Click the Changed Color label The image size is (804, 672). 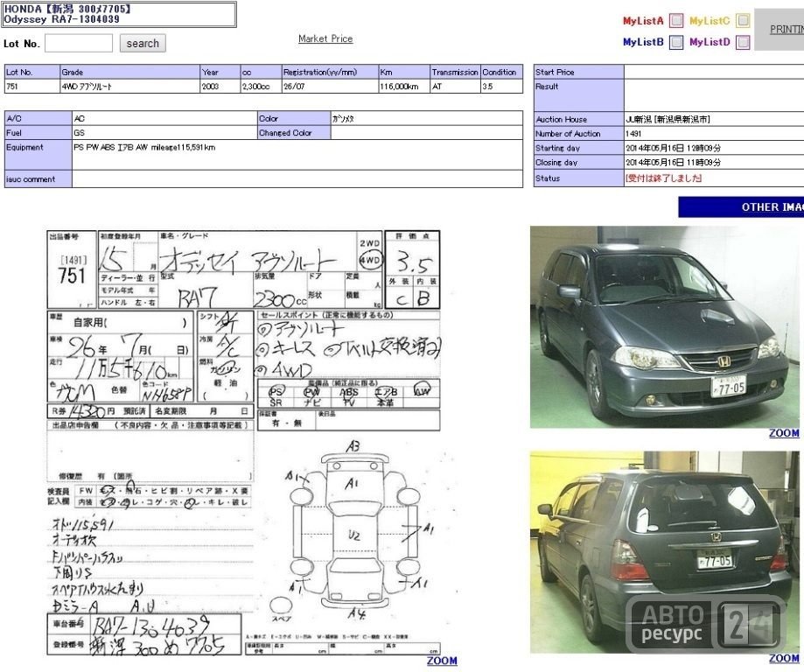pyautogui.click(x=285, y=133)
